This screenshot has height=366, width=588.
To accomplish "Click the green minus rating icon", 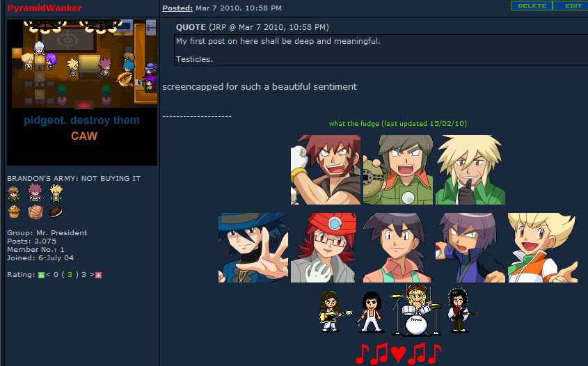I will point(41,276).
